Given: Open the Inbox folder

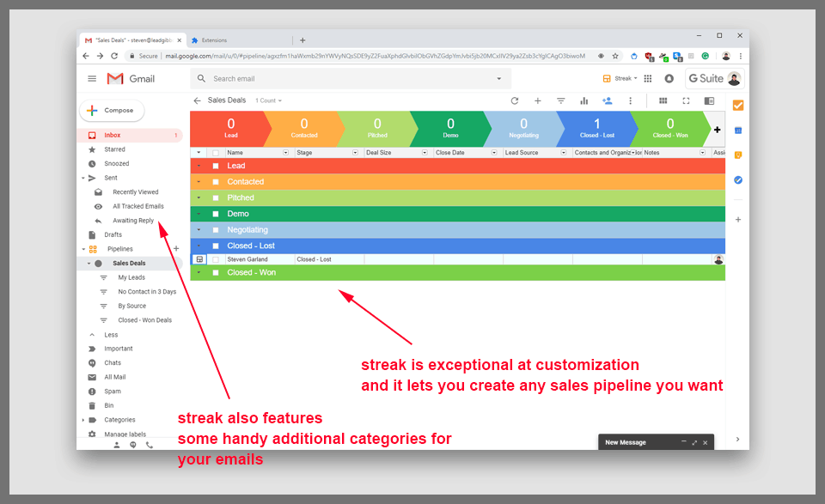Looking at the screenshot, I should (x=113, y=136).
